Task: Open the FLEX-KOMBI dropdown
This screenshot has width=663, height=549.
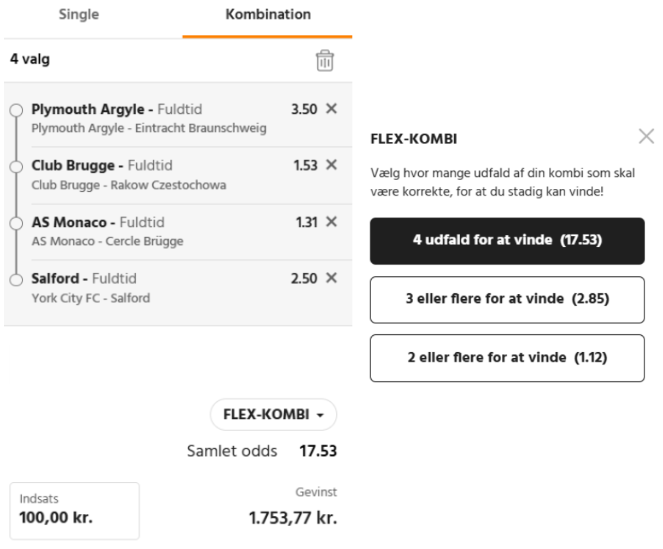Action: (x=273, y=414)
